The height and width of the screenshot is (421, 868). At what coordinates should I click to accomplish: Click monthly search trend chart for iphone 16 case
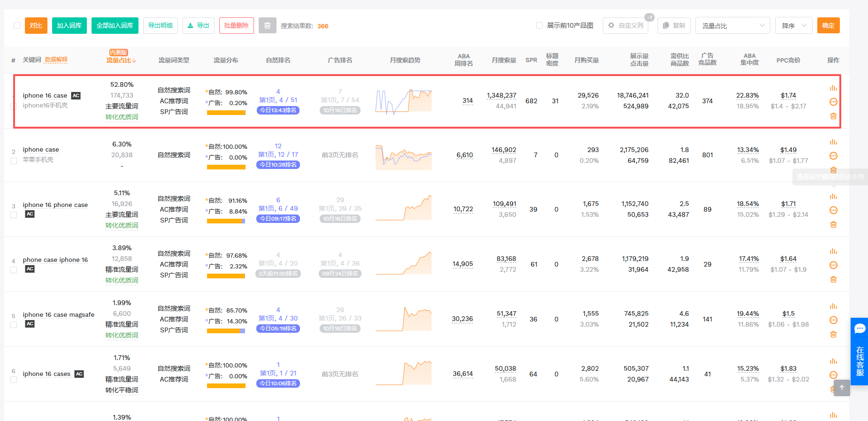(x=403, y=101)
